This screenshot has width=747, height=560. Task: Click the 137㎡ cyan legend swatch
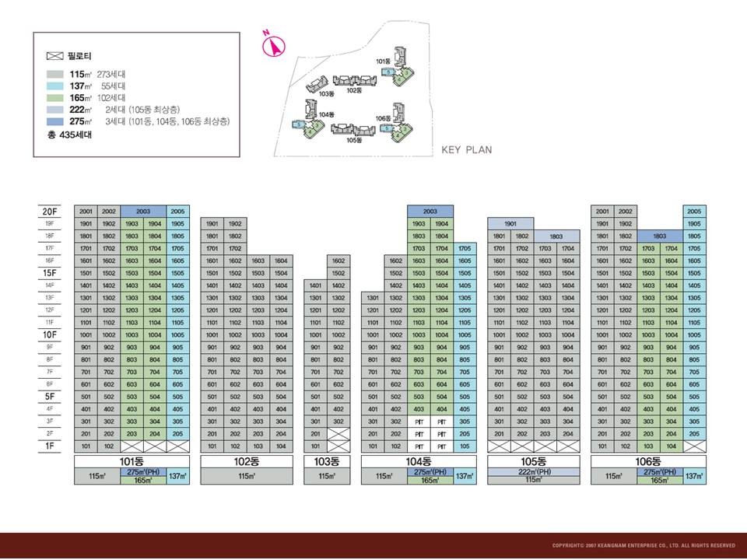[55, 86]
